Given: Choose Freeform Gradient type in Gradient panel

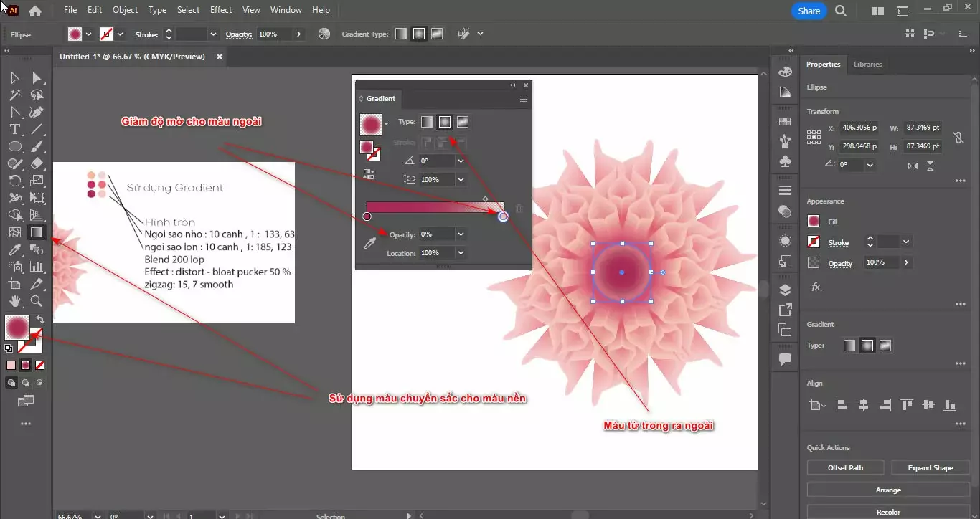Looking at the screenshot, I should coord(463,122).
